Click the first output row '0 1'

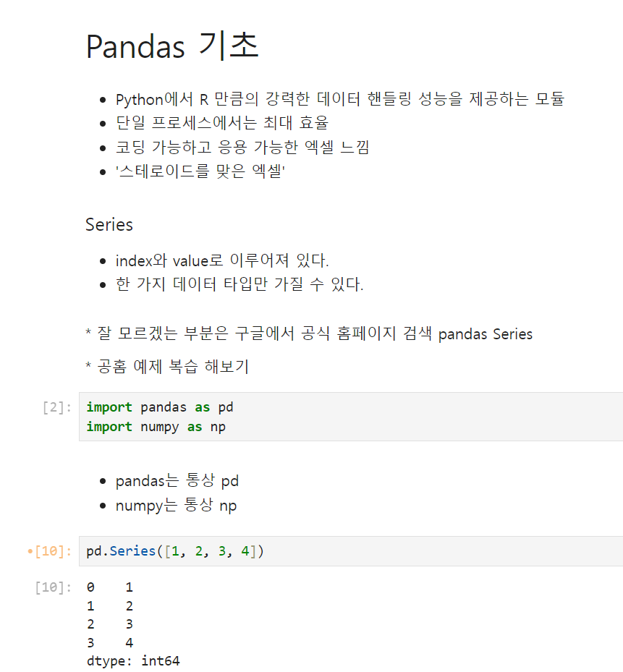pos(110,587)
